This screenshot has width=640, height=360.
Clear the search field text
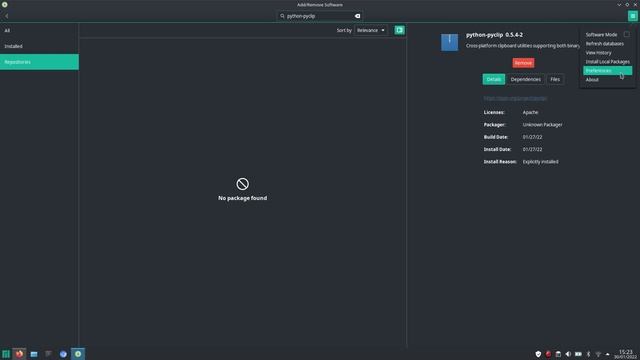coord(358,16)
